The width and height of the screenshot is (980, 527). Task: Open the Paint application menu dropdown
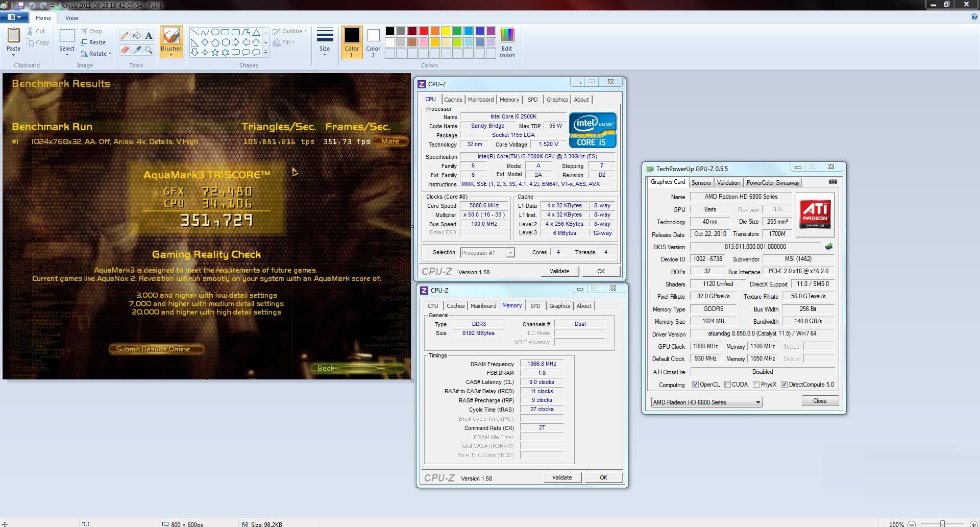click(14, 17)
